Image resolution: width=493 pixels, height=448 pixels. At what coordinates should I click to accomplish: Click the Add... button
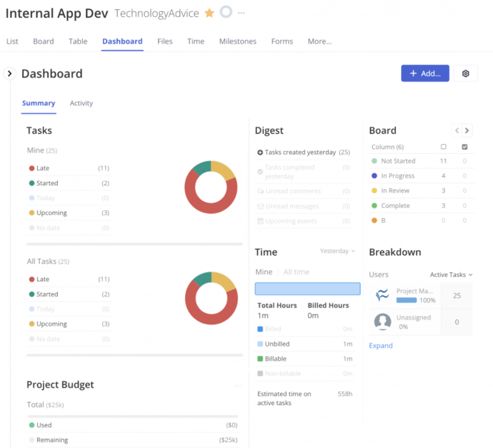pos(425,73)
